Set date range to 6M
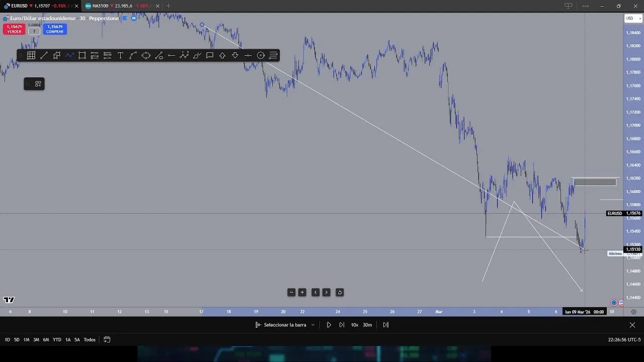 46,340
